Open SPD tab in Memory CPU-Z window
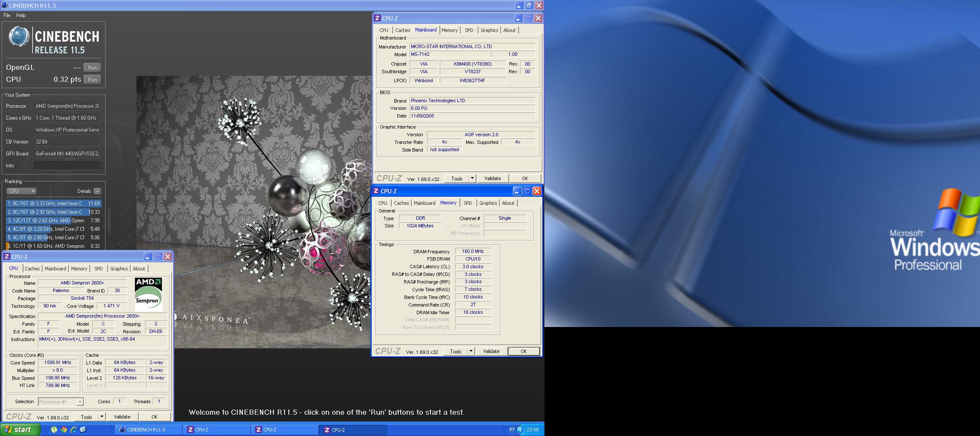 467,203
